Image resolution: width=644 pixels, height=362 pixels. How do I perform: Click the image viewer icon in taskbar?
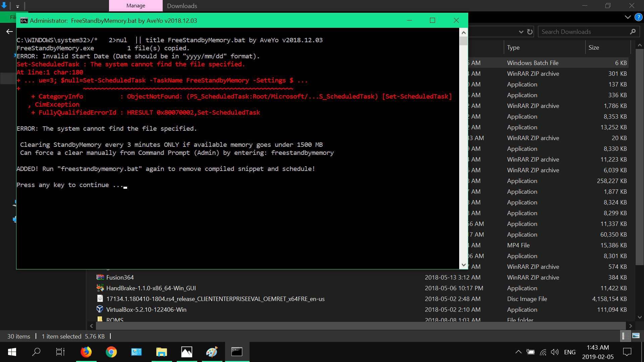(x=186, y=352)
